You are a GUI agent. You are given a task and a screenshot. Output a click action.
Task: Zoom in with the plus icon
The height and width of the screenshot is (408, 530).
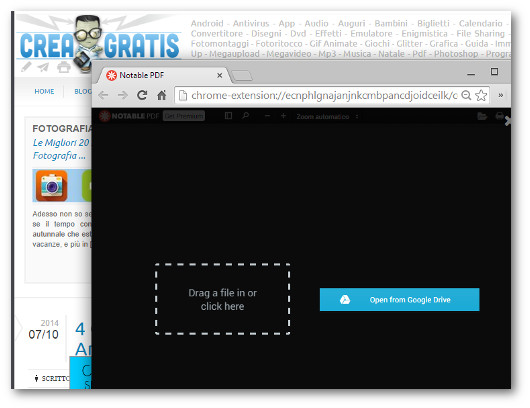coord(283,116)
